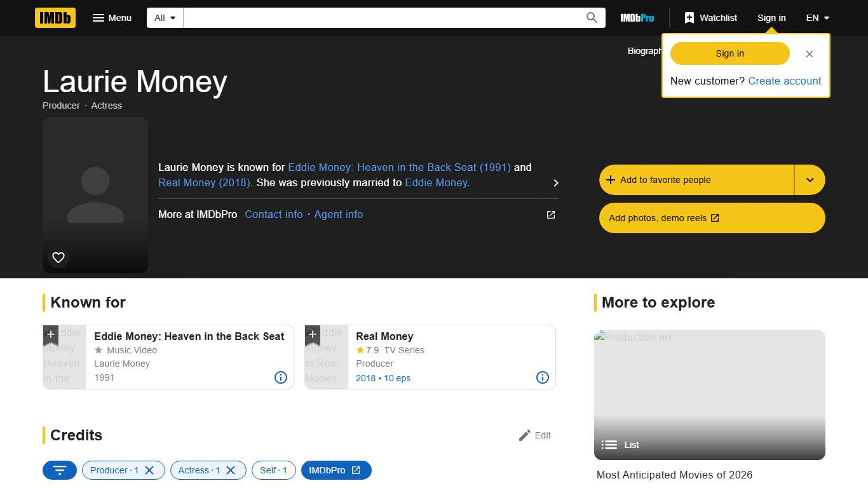Select IMDbPro in the top navigation
Viewport: 868px width, 488px height.
[637, 18]
